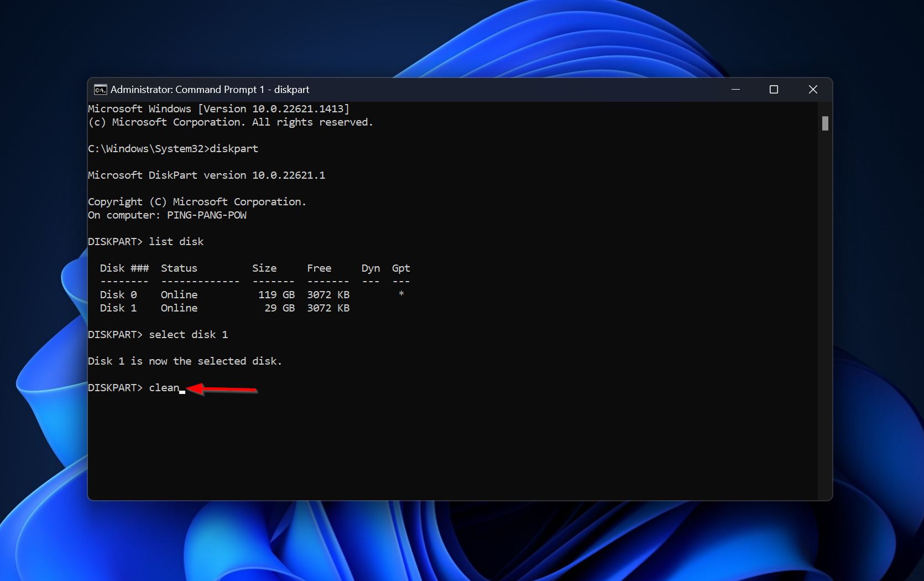924x581 pixels.
Task: Minimize the Command Prompt window
Action: point(735,90)
